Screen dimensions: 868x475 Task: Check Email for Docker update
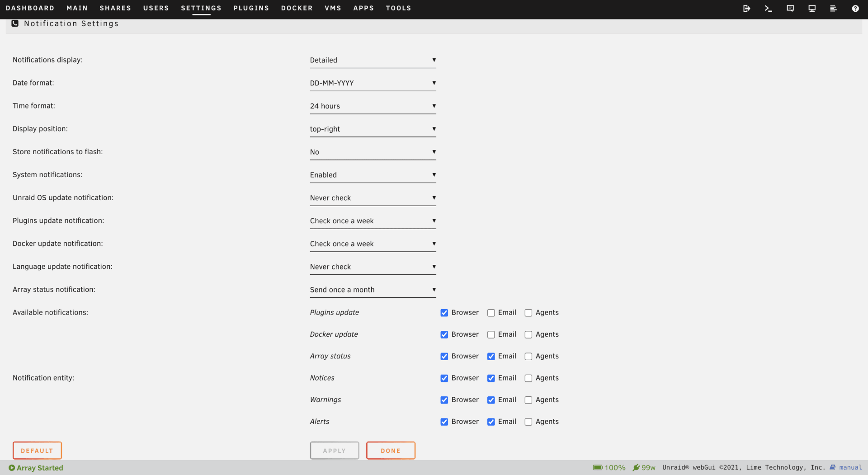[x=491, y=334]
